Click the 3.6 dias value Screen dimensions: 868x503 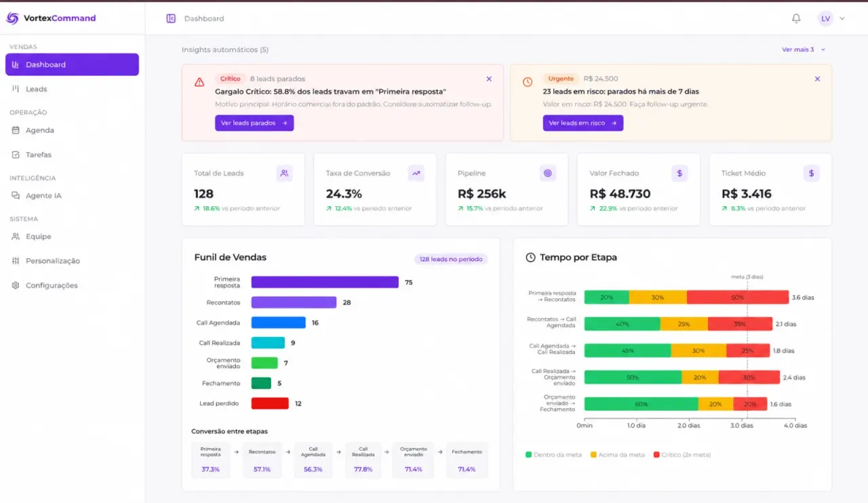(803, 298)
